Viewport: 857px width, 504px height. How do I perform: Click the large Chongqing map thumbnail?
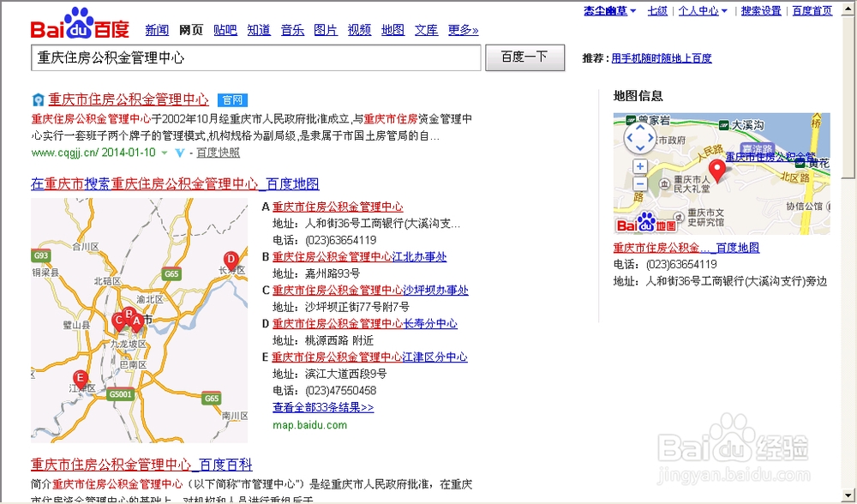[140, 321]
